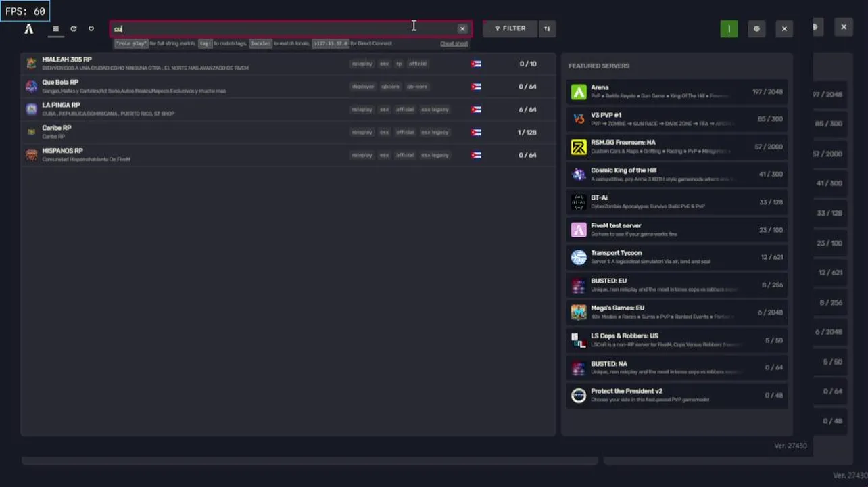This screenshot has width=868, height=487.
Task: Switch to the server list view icon
Action: (x=55, y=29)
